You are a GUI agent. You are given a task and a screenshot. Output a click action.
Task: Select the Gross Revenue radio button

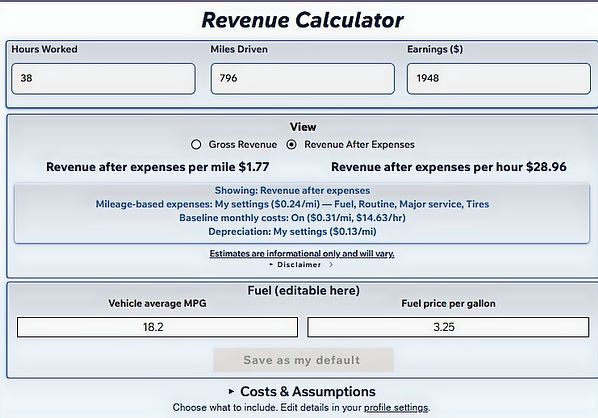click(196, 145)
